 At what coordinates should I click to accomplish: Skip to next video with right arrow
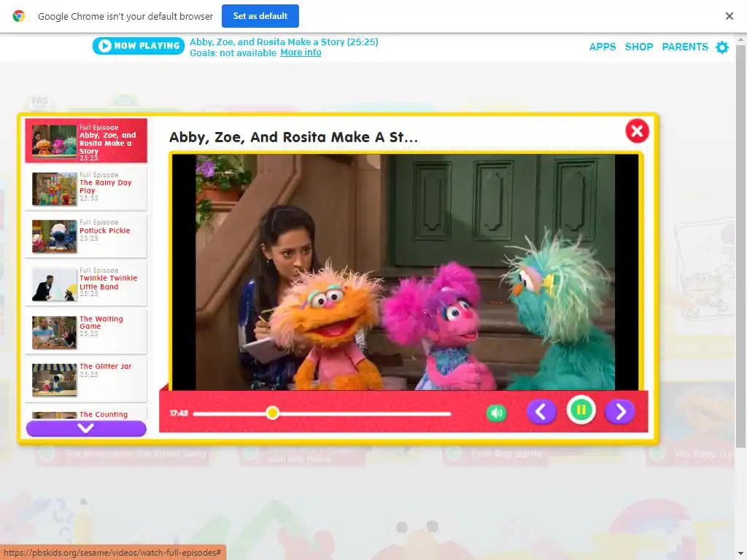click(620, 411)
